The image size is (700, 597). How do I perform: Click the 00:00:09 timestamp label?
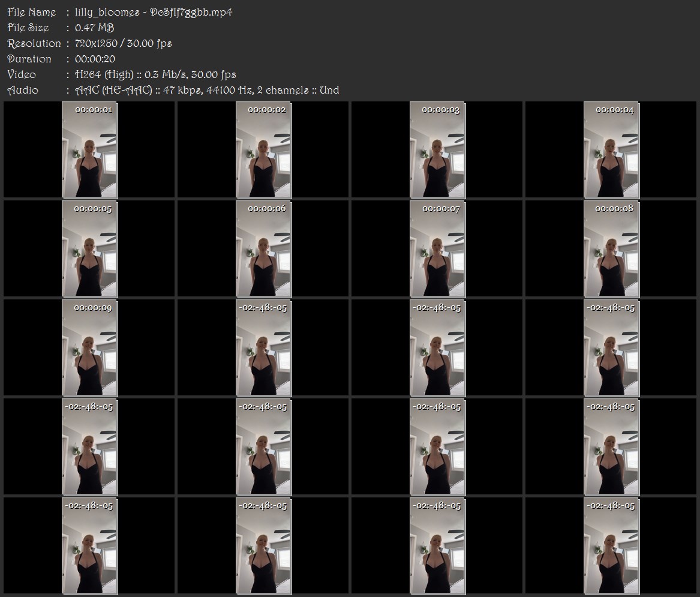coord(93,308)
